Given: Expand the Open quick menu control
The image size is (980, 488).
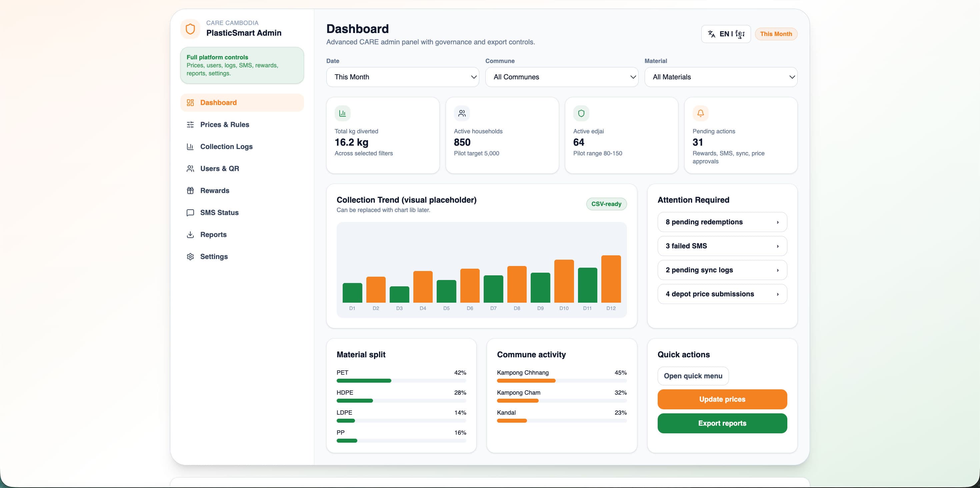Looking at the screenshot, I should click(x=693, y=376).
